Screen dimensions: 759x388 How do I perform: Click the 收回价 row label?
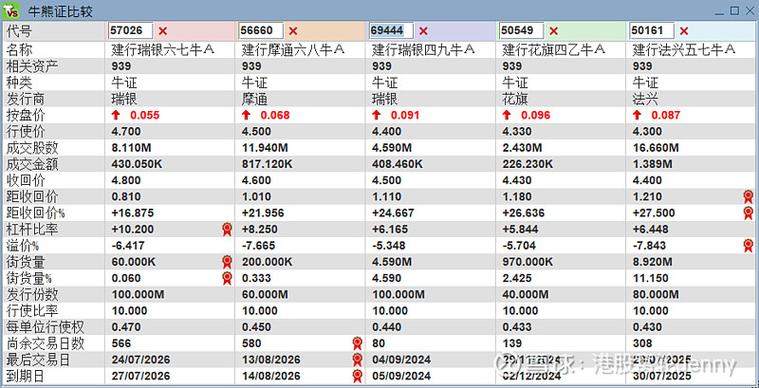point(26,180)
